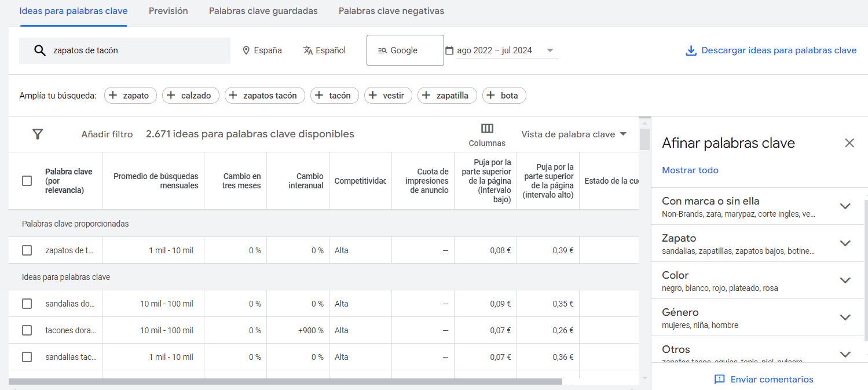Open the Columnas column selector icon
This screenshot has height=390, width=868.
pyautogui.click(x=487, y=129)
